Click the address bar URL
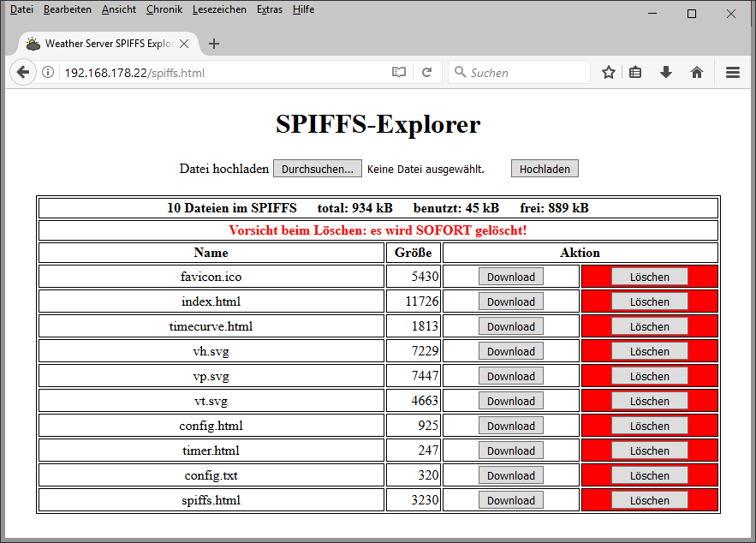Image resolution: width=756 pixels, height=543 pixels. 214,73
